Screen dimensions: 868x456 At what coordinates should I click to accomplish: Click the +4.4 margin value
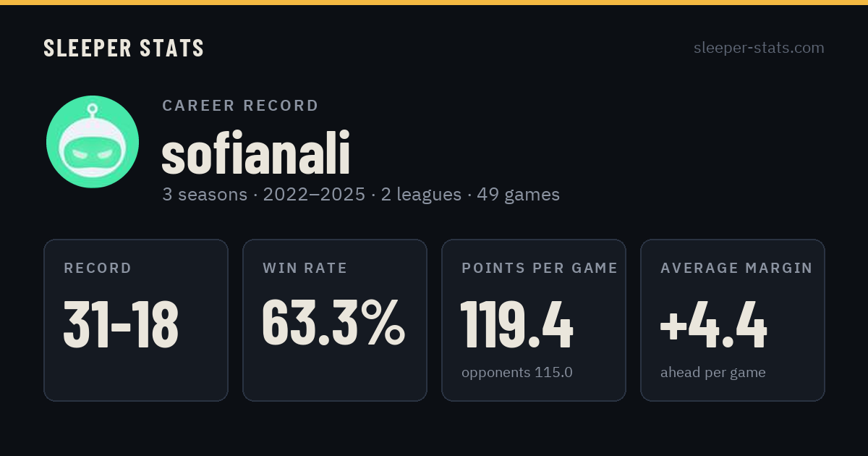(x=713, y=324)
